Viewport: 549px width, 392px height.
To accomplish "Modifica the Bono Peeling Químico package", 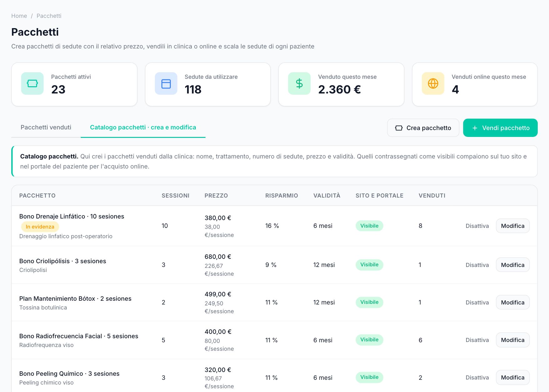I will [x=513, y=377].
